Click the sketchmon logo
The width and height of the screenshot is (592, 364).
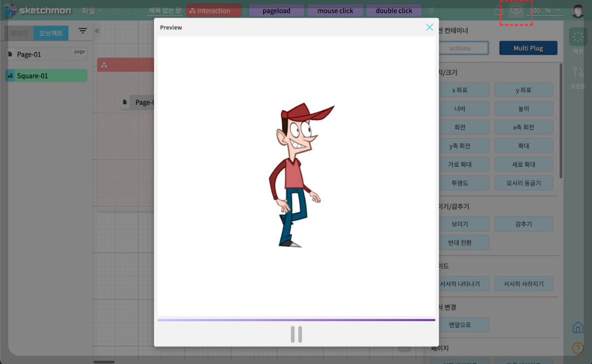38,10
